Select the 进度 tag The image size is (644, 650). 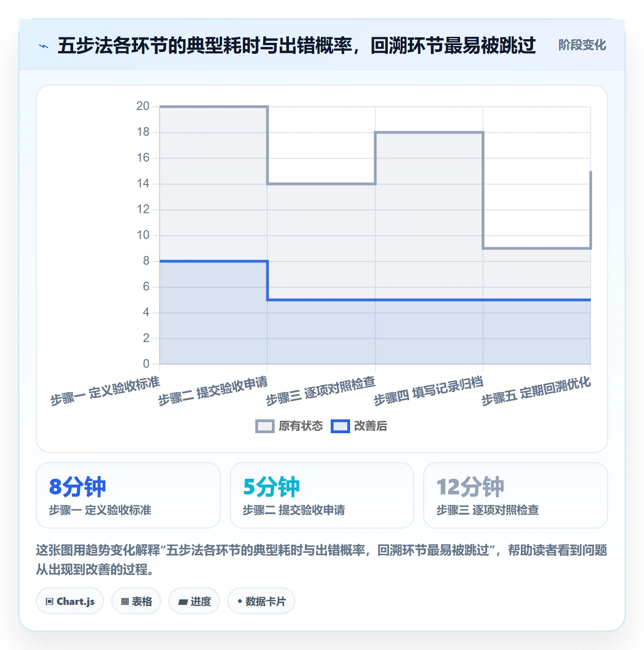tap(194, 601)
